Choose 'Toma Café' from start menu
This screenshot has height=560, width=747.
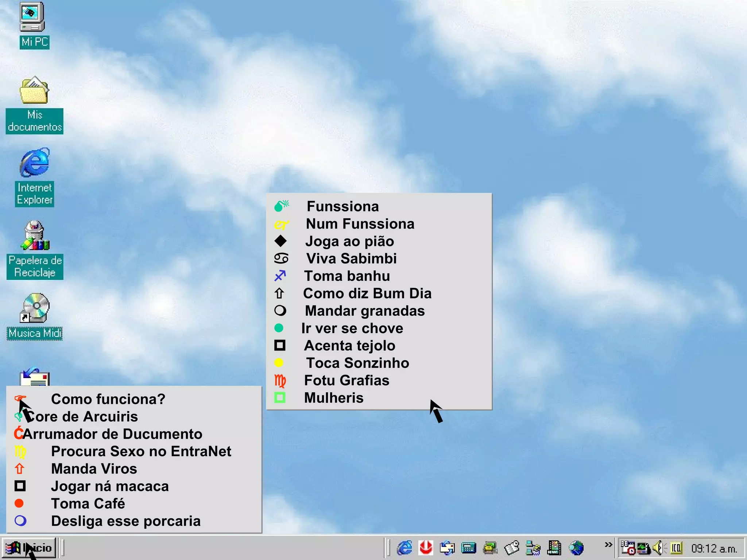88,503
